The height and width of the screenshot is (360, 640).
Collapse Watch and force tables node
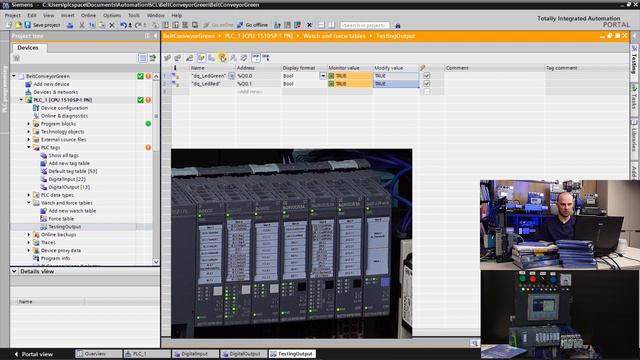[29, 203]
